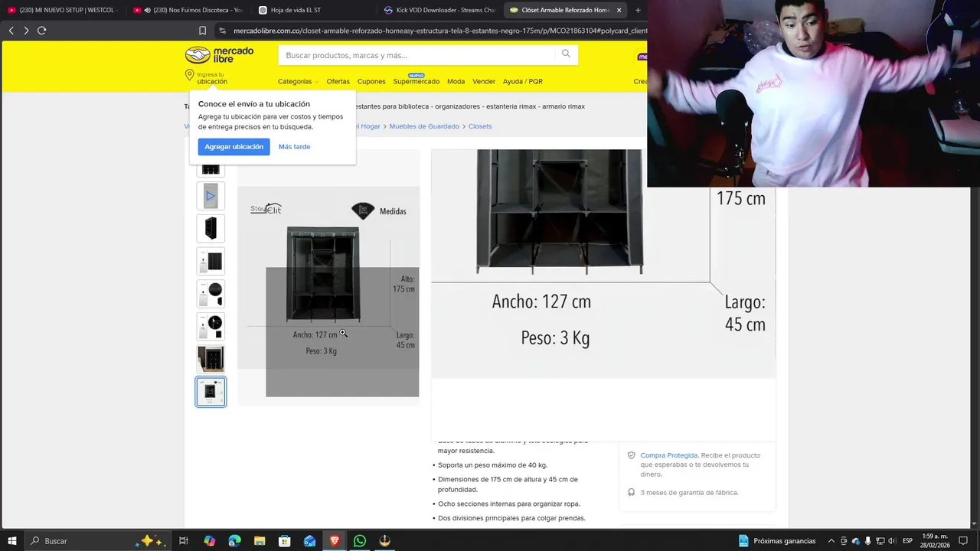The width and height of the screenshot is (980, 551).
Task: Go back with the browser back arrow
Action: pyautogui.click(x=11, y=31)
